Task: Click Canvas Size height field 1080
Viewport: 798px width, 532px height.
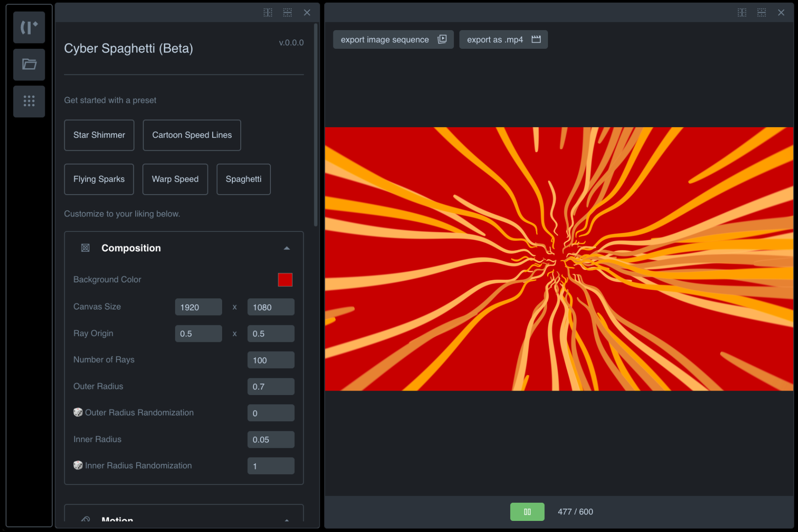Action: tap(271, 307)
